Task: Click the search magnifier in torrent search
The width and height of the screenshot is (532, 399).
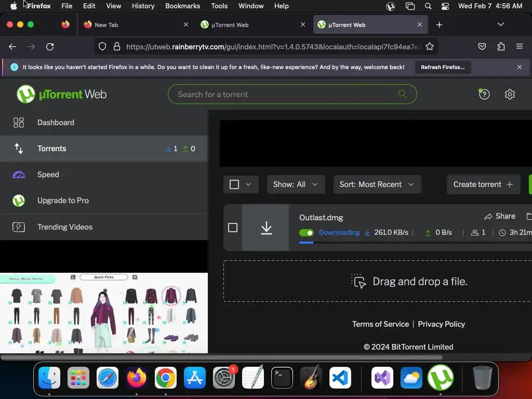Action: point(403,94)
